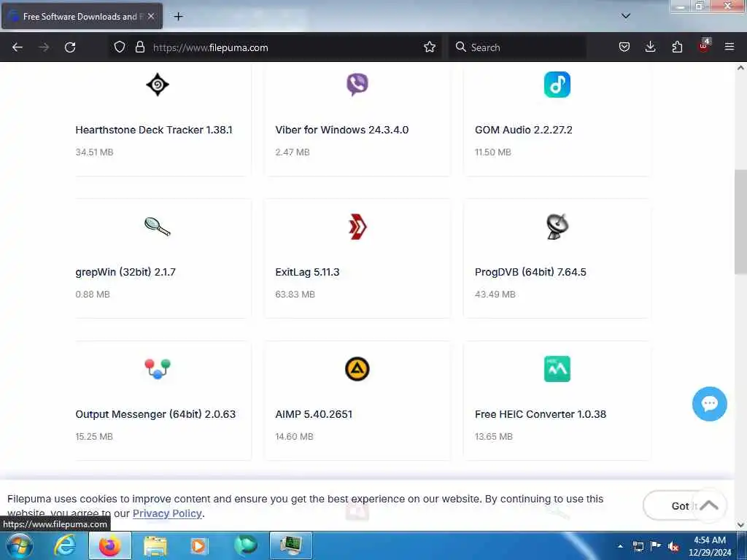Open the Extensions puzzle icon
747x560 pixels.
(677, 47)
